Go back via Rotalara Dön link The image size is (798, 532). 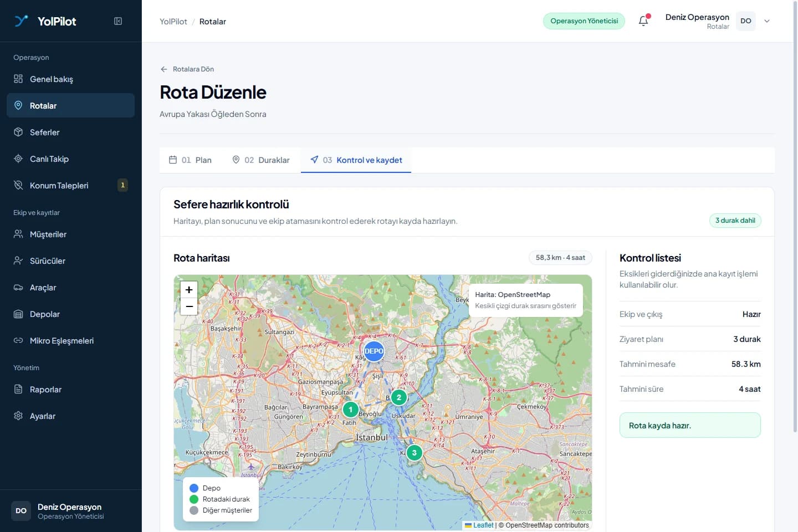pyautogui.click(x=187, y=69)
